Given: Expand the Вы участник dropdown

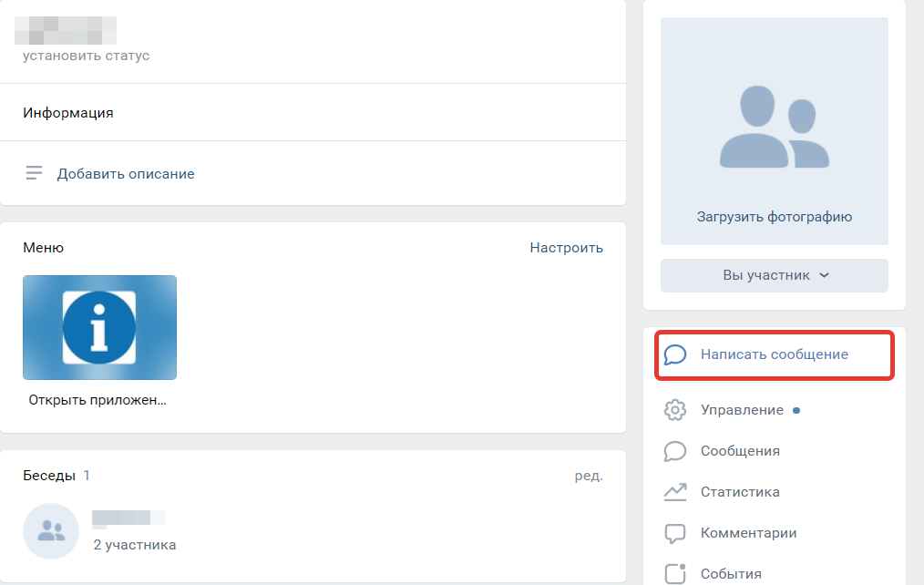Looking at the screenshot, I should 774,275.
